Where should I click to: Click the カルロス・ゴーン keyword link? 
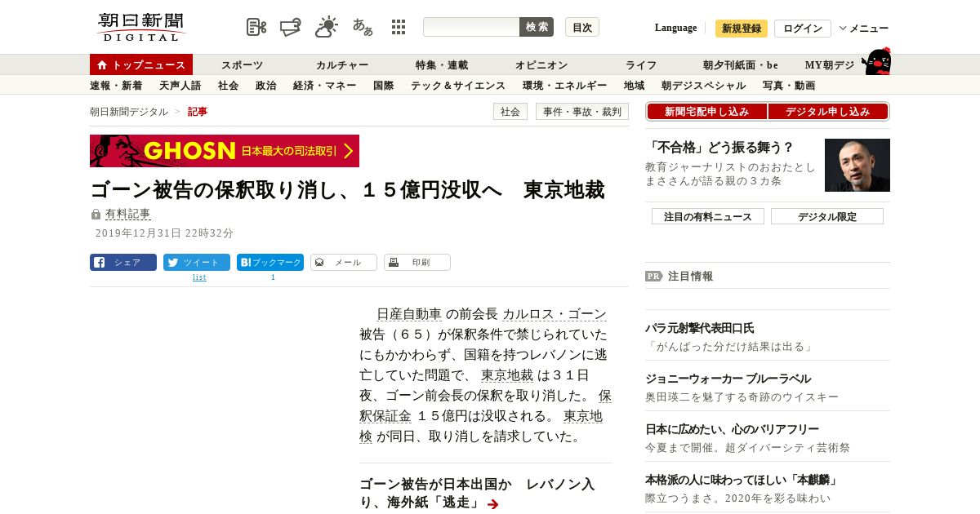coord(555,314)
